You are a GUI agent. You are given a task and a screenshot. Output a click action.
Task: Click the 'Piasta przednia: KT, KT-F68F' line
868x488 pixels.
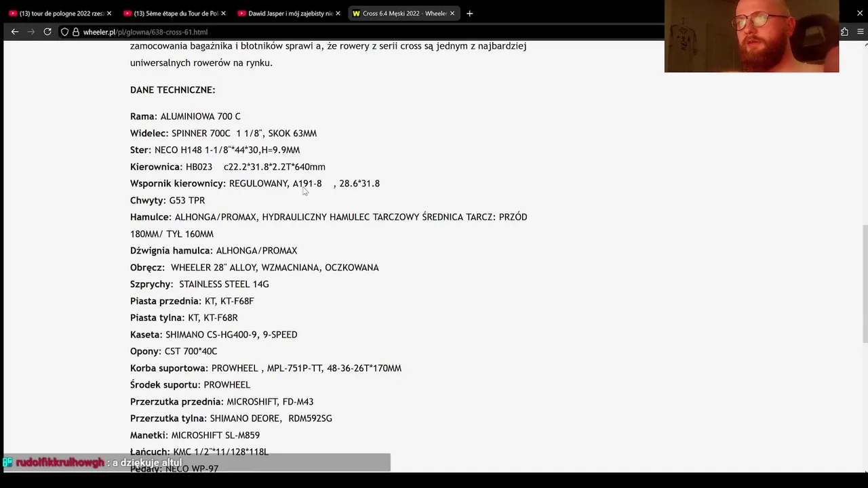point(192,301)
